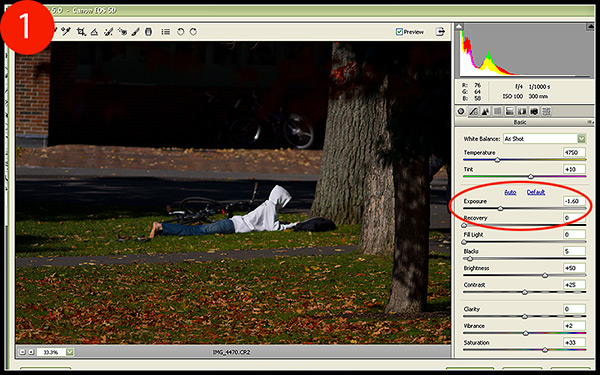Click the Temperature slider handle

click(497, 160)
